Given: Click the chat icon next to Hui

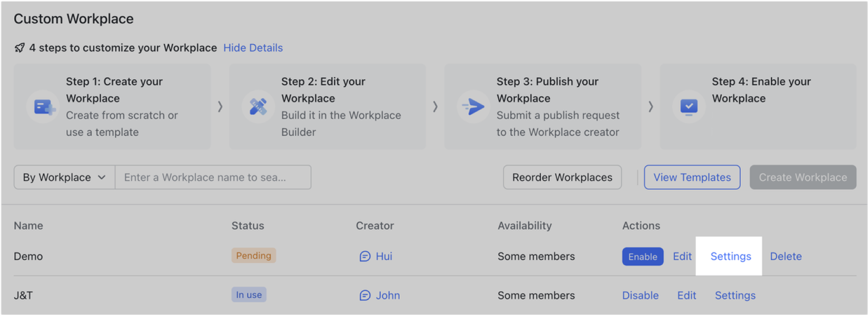Looking at the screenshot, I should point(365,256).
